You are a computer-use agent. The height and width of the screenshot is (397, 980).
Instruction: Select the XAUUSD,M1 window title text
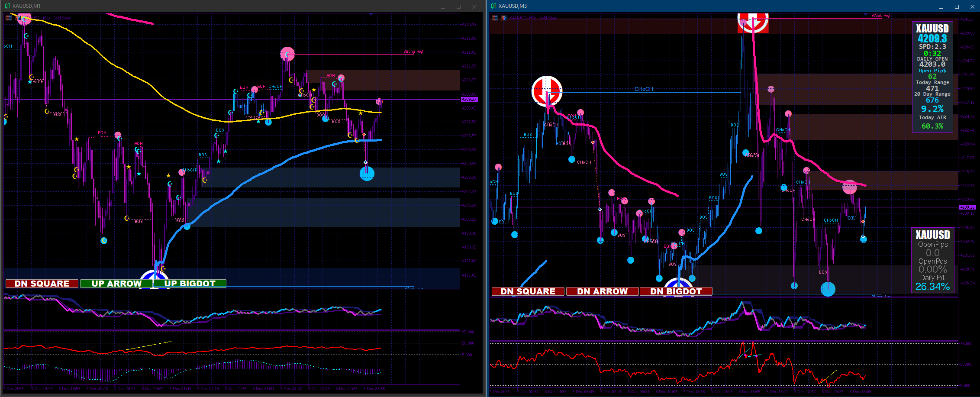pos(27,6)
